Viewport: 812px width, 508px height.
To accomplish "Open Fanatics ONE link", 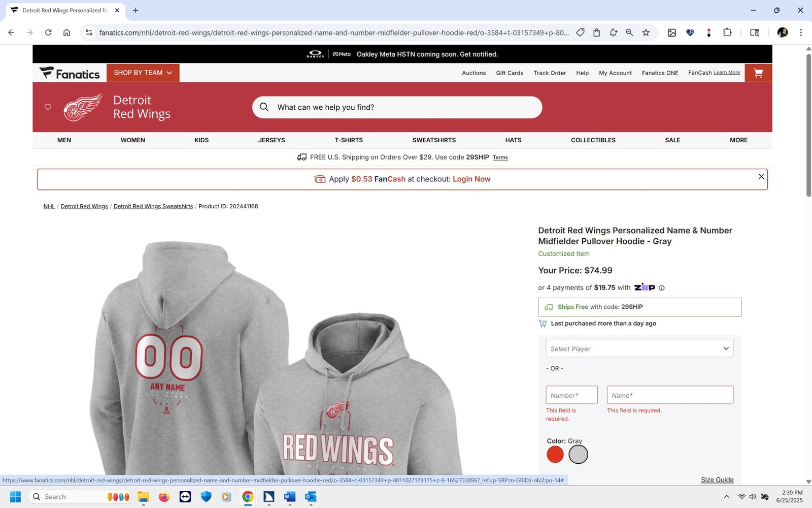I will (660, 73).
